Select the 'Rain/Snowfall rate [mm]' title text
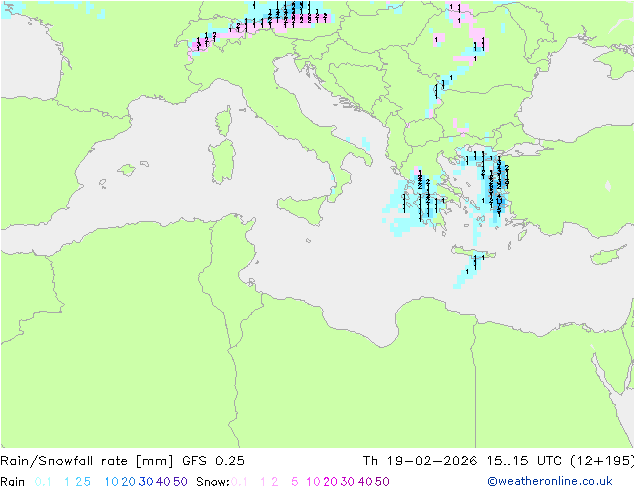This screenshot has width=634, height=490. [87, 461]
